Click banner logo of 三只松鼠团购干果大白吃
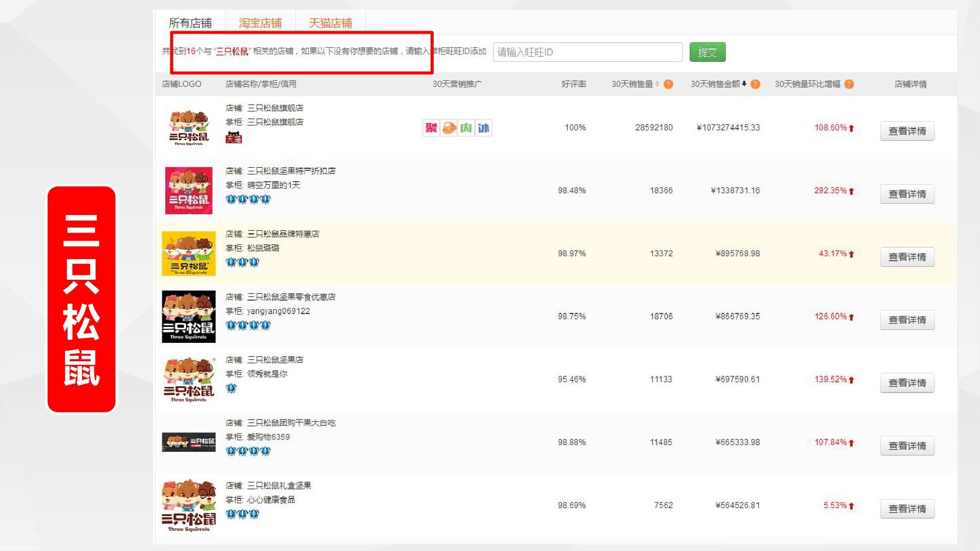Image resolution: width=980 pixels, height=551 pixels. click(189, 442)
